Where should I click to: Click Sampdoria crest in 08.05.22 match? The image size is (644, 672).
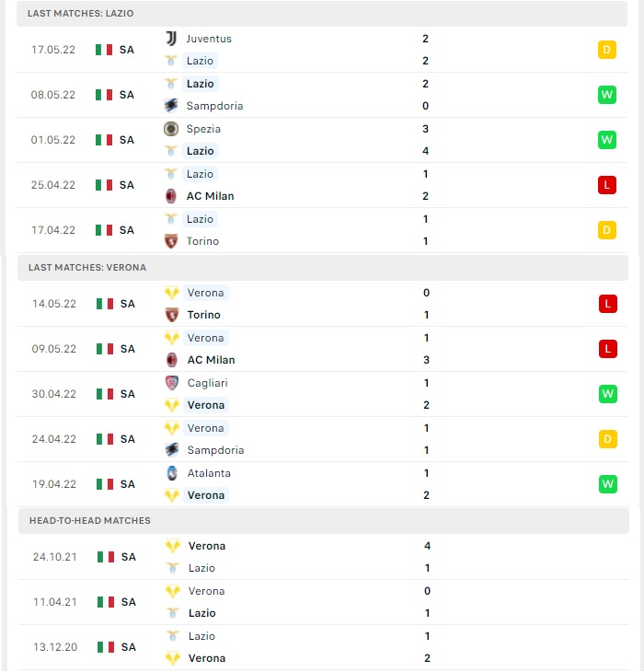click(171, 106)
